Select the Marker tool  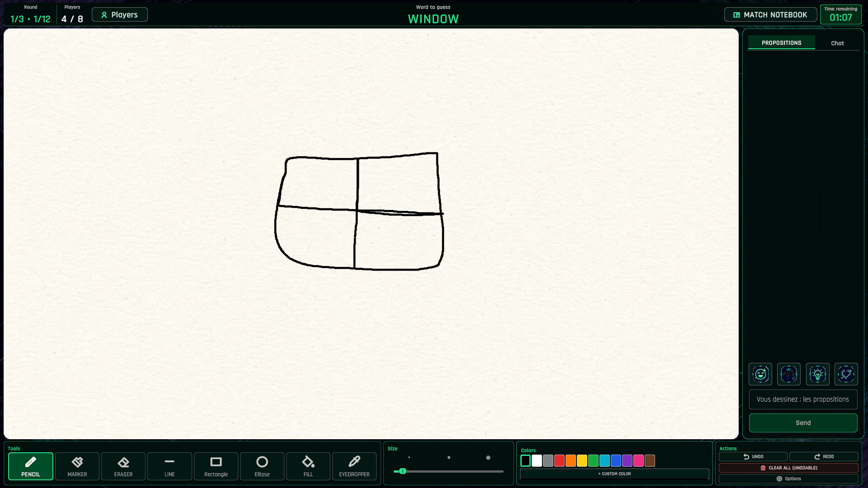[x=77, y=466]
